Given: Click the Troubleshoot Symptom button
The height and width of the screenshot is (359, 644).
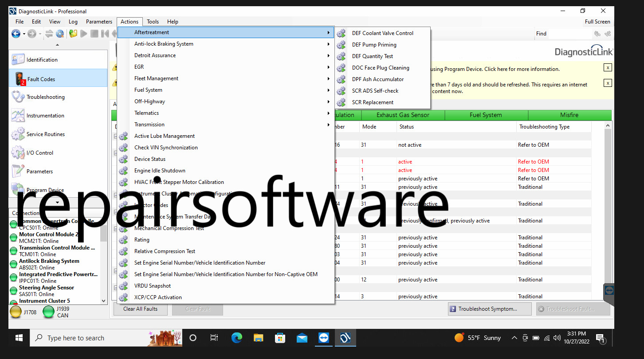Looking at the screenshot, I should (x=489, y=309).
